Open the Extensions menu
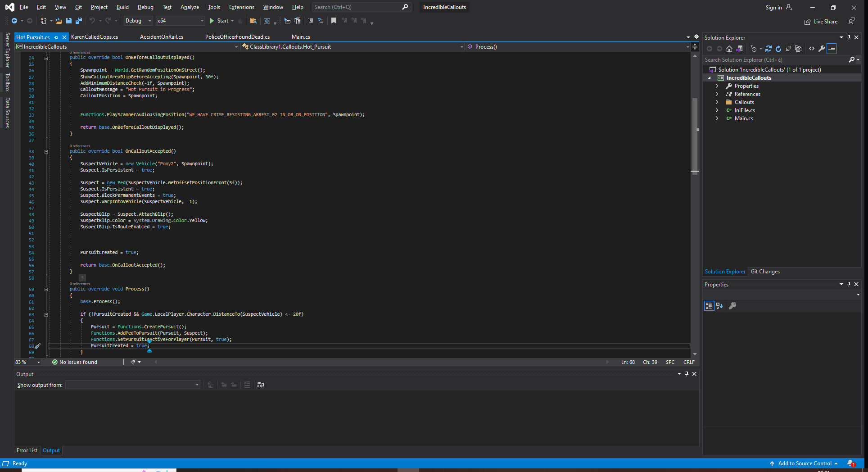This screenshot has height=472, width=868. tap(241, 7)
